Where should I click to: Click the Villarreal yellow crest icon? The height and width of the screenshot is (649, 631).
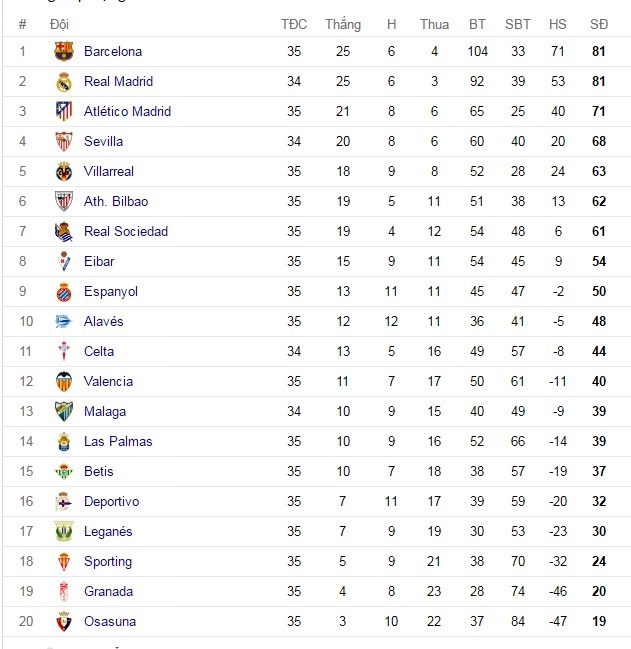point(64,171)
